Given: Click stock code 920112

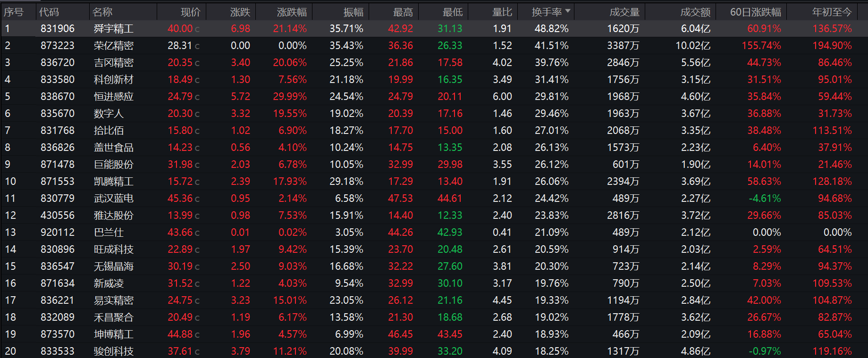Looking at the screenshot, I should click(x=58, y=233).
